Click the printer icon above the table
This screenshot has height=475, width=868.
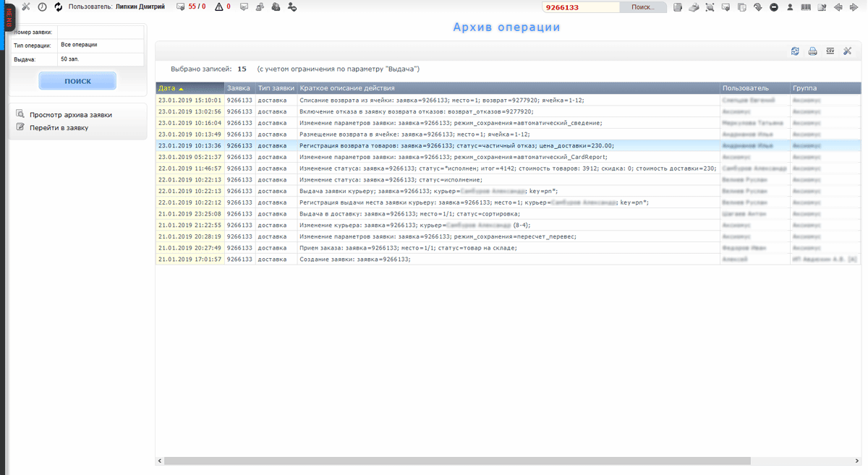[x=812, y=51]
